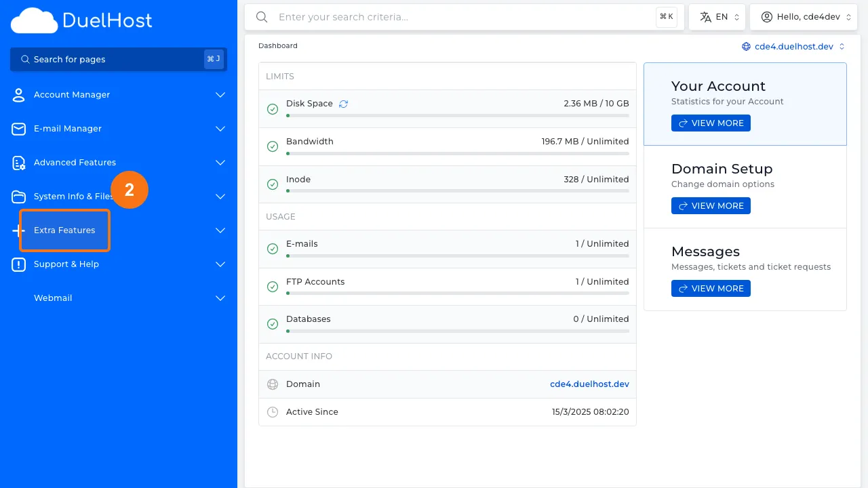This screenshot has width=868, height=488.
Task: Click the E-mail Manager envelope icon
Action: coord(18,129)
